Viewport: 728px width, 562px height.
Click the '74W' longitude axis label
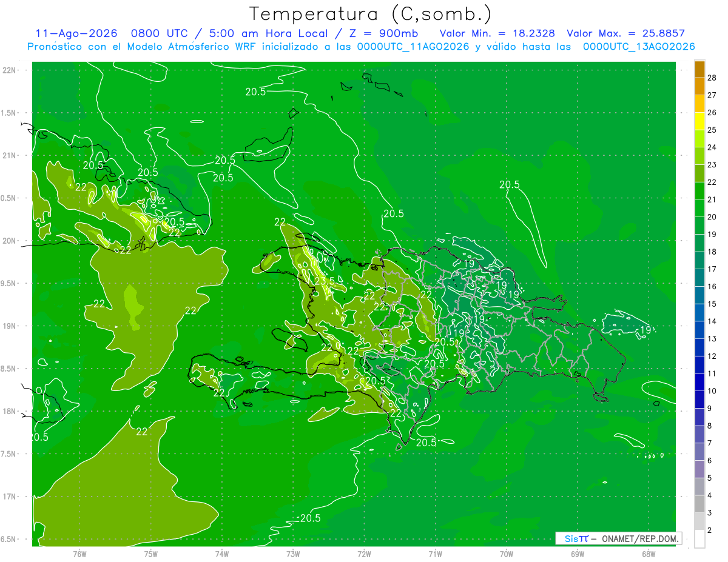click(x=222, y=554)
